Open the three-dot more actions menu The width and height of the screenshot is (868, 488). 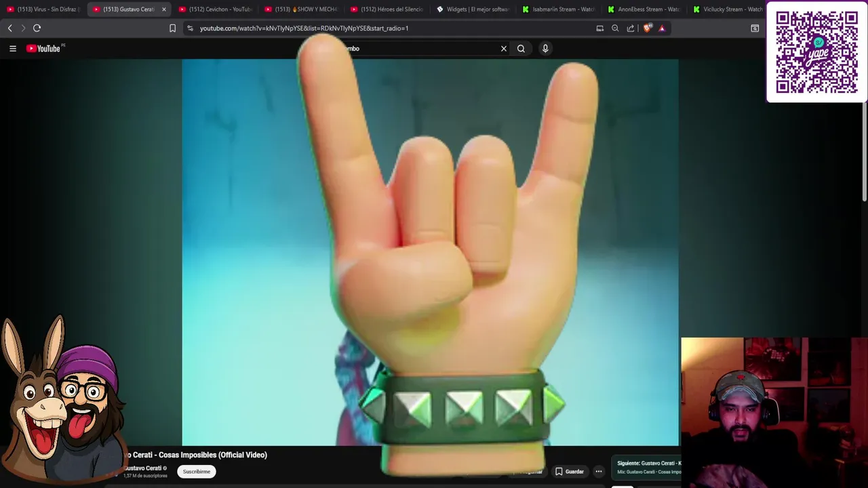point(599,472)
